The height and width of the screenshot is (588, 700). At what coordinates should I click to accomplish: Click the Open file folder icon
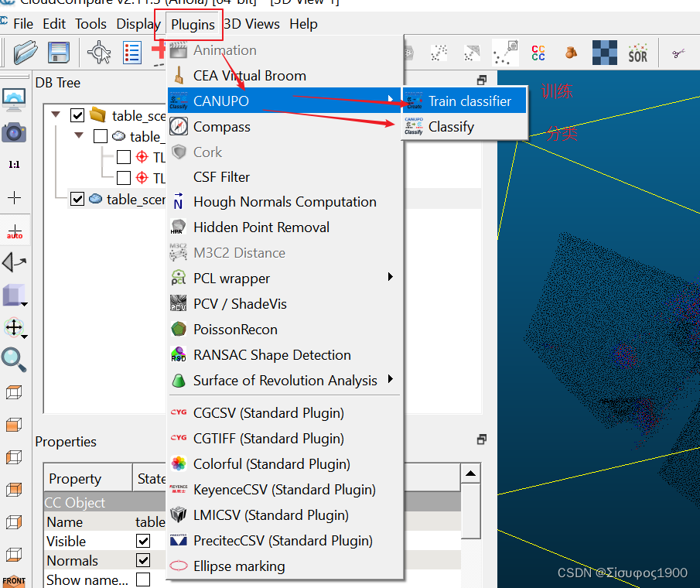click(x=25, y=53)
